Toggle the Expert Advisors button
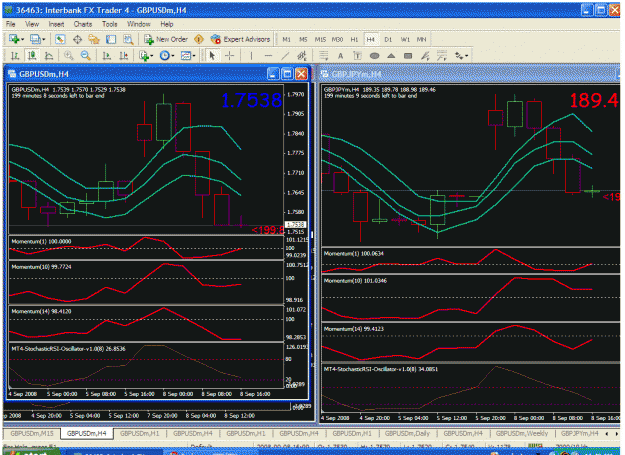Screen dimensions: 625x455 click(x=240, y=39)
